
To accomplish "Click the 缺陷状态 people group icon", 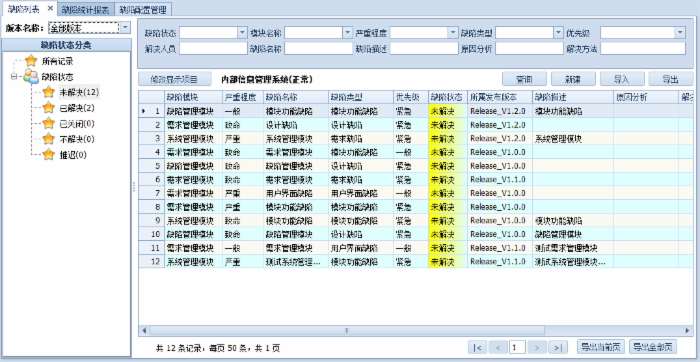I will click(31, 76).
